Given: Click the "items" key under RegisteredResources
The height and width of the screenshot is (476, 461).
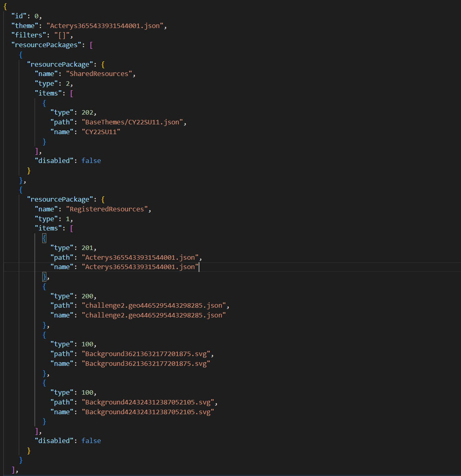Looking at the screenshot, I should click(48, 228).
